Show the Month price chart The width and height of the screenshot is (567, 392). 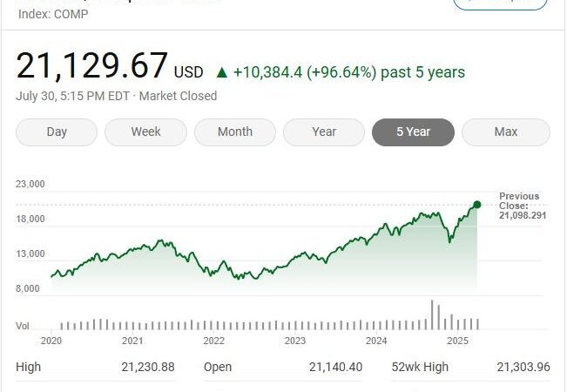click(x=235, y=132)
